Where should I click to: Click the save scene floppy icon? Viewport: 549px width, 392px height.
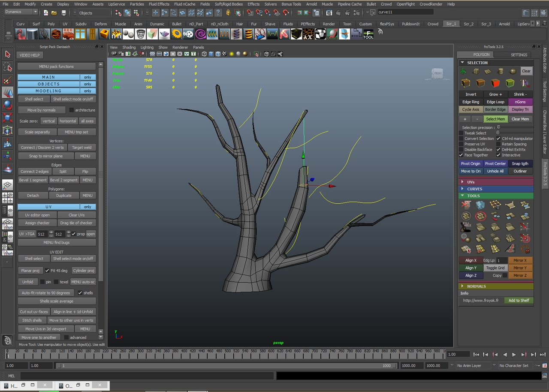pos(64,13)
